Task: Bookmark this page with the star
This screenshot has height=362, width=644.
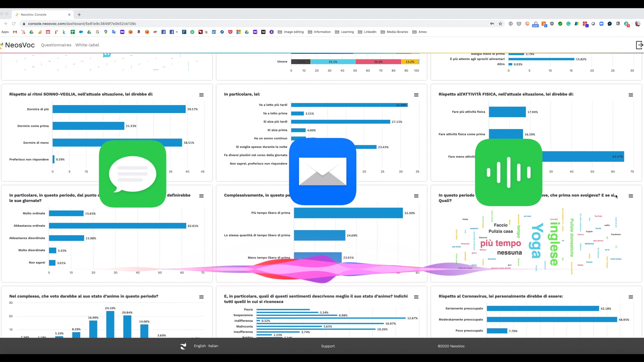Action: (500, 24)
